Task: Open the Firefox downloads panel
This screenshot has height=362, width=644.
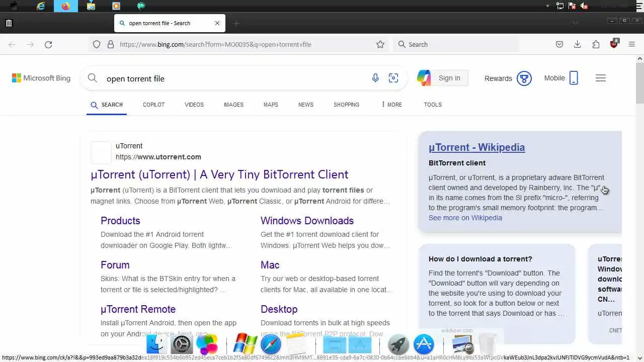Action: tap(578, 44)
